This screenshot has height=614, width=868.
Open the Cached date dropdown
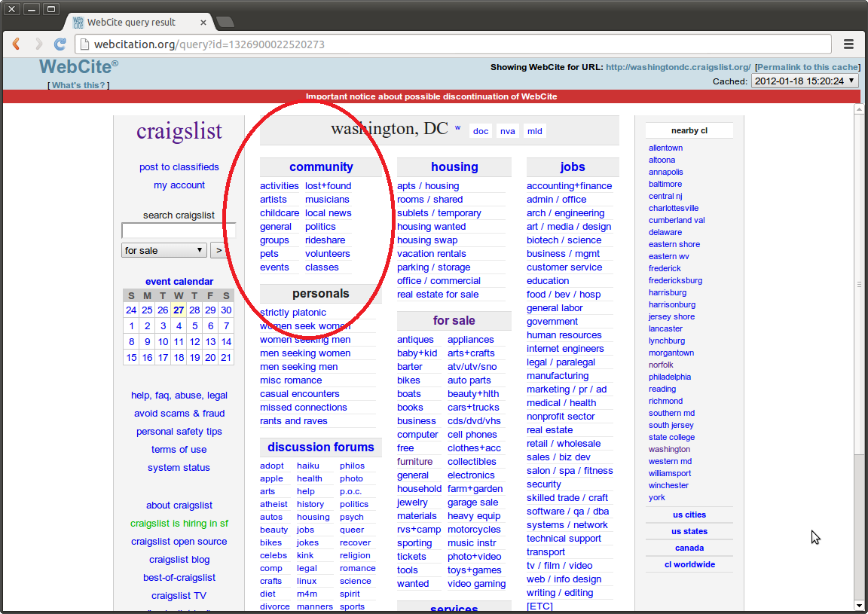(805, 81)
